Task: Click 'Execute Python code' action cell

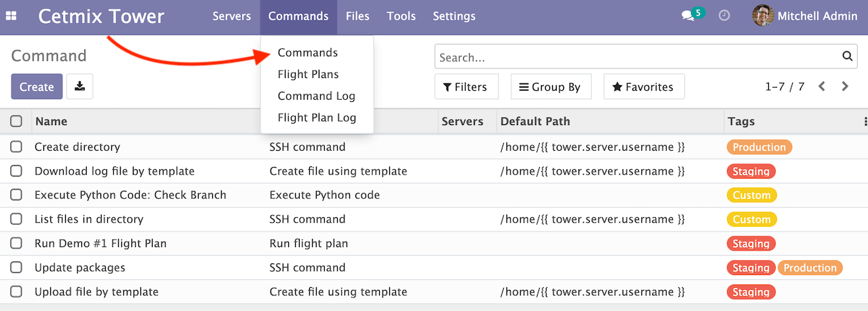Action: [x=325, y=195]
